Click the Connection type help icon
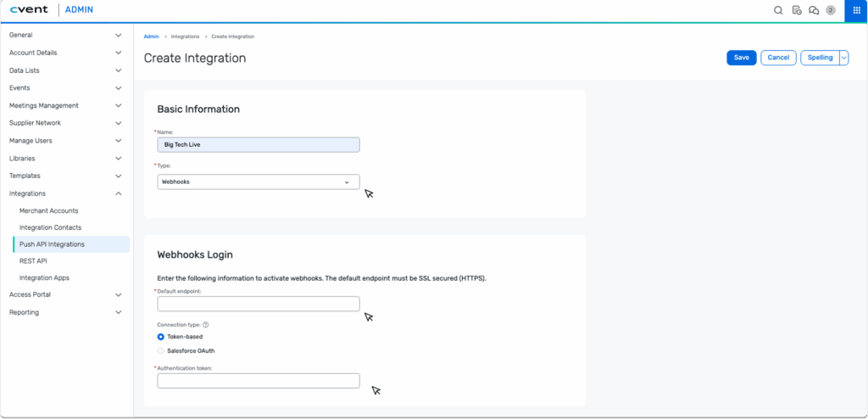Image resolution: width=868 pixels, height=419 pixels. [206, 325]
